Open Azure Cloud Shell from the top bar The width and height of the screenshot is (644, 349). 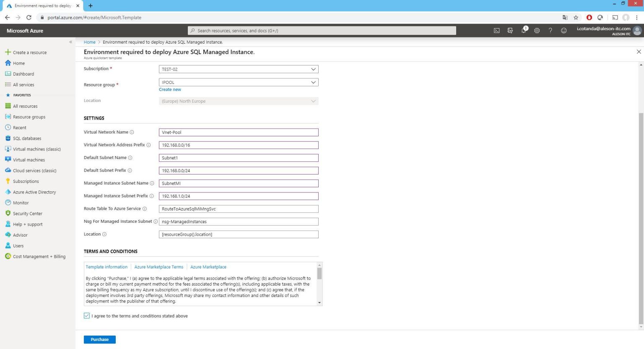[x=496, y=30]
